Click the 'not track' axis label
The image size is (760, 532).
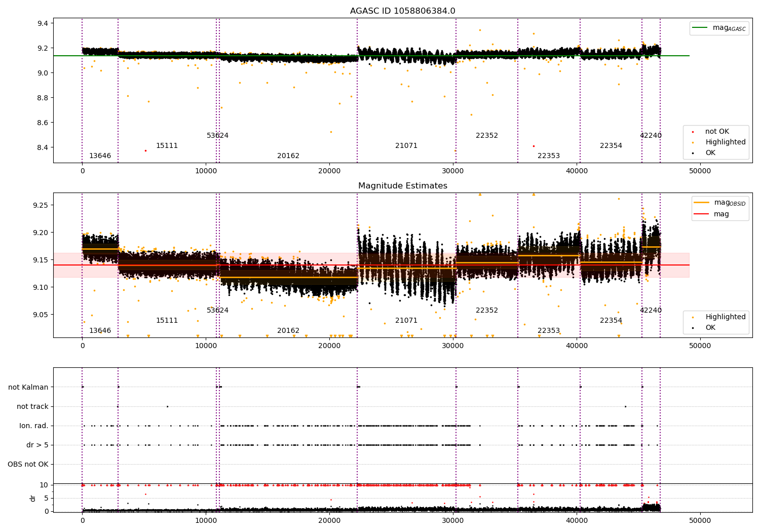(x=32, y=406)
